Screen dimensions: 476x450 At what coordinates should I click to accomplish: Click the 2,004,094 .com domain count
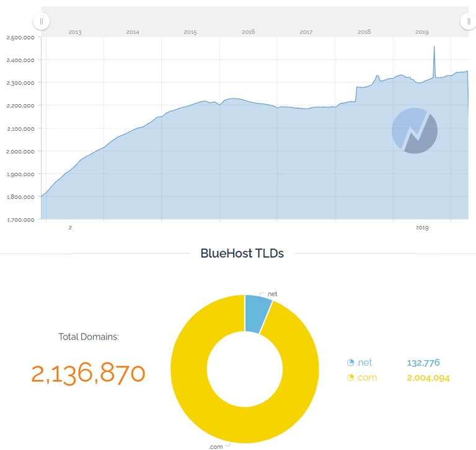[x=428, y=377]
